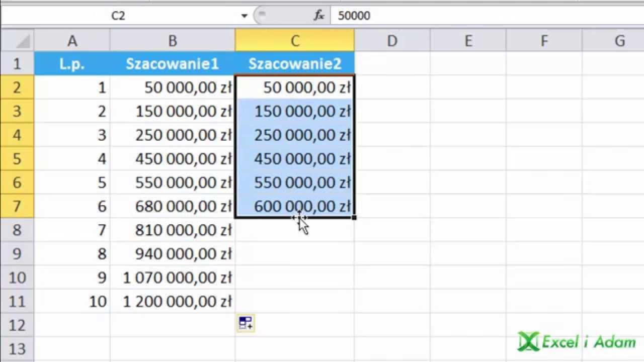Click the Szacowanie2 header cell
This screenshot has height=362, width=644.
[295, 63]
